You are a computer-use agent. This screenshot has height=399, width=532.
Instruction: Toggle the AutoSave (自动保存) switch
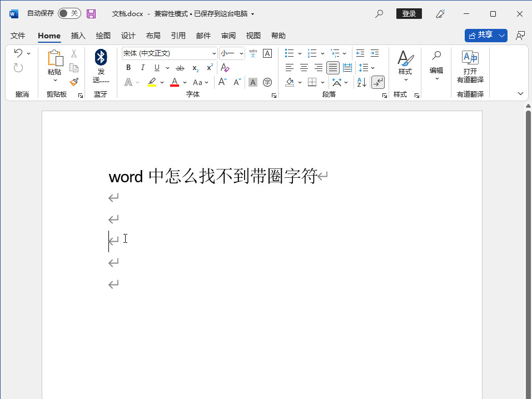[69, 13]
